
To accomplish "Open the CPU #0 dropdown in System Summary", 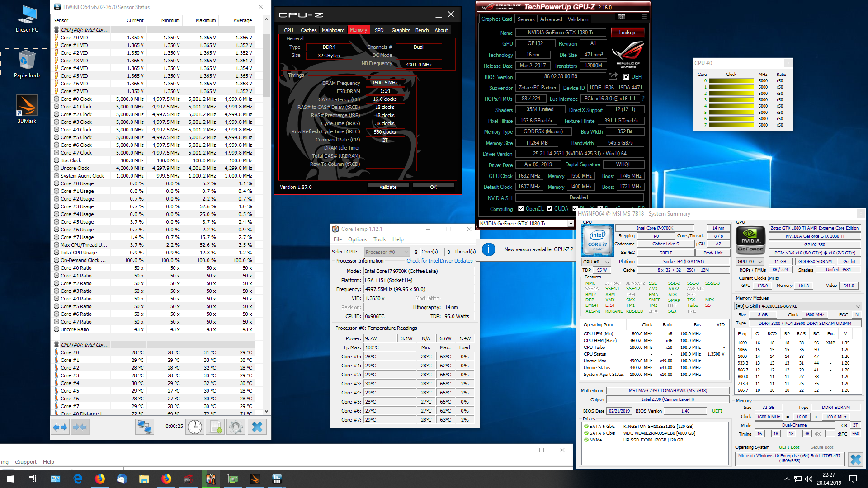I will coord(596,262).
